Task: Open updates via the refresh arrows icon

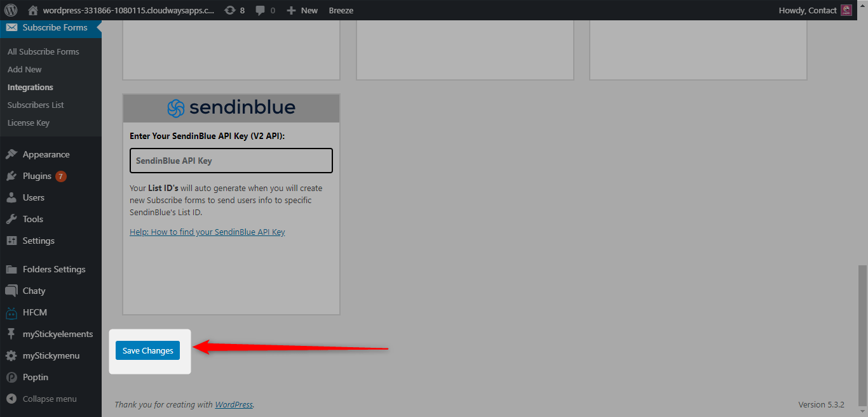Action: [231, 10]
